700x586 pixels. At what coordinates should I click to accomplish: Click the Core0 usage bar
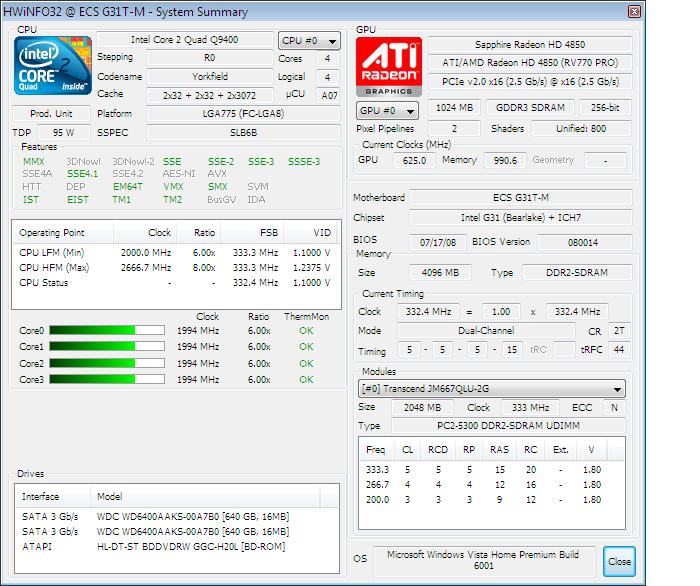click(107, 330)
